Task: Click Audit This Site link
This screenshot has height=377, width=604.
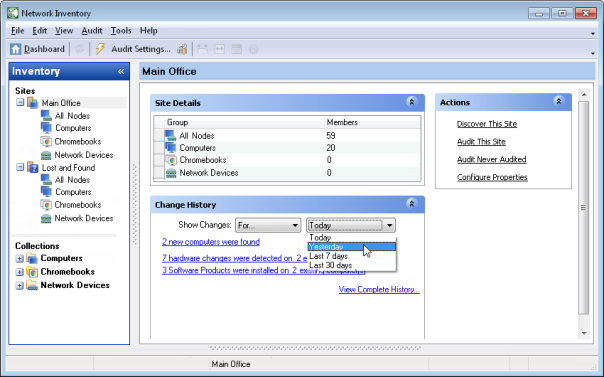Action: pyautogui.click(x=481, y=142)
